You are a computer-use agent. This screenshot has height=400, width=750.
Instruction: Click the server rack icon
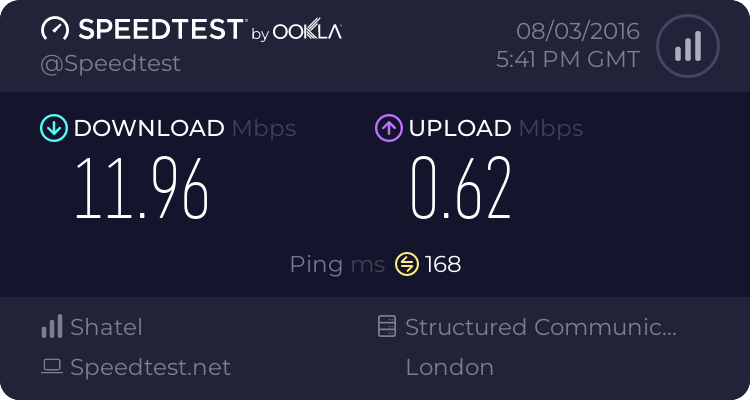tap(387, 327)
